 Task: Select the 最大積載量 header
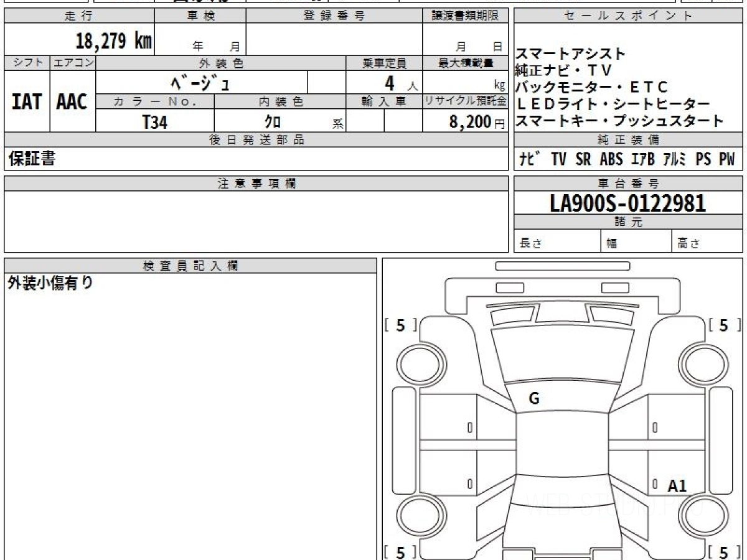pyautogui.click(x=466, y=63)
